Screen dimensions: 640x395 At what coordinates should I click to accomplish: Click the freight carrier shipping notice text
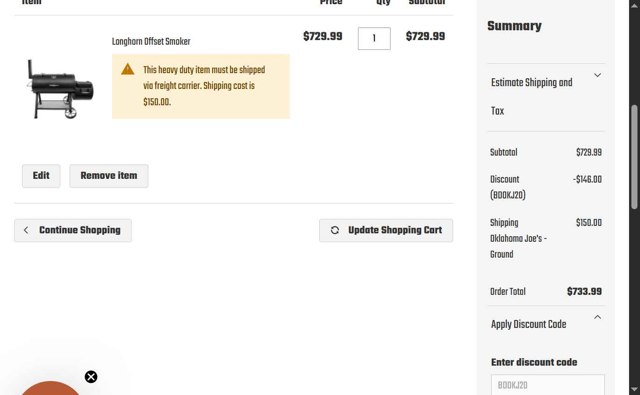[204, 86]
